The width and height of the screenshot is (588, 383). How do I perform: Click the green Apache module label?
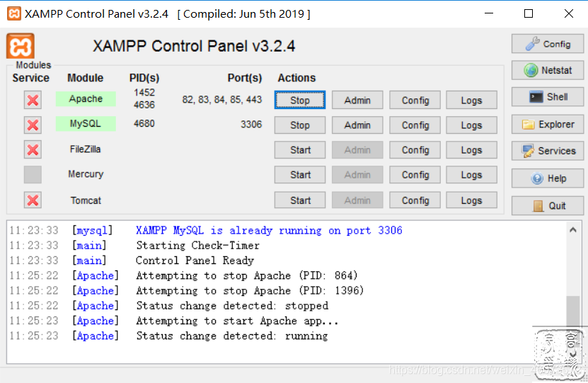pyautogui.click(x=86, y=98)
